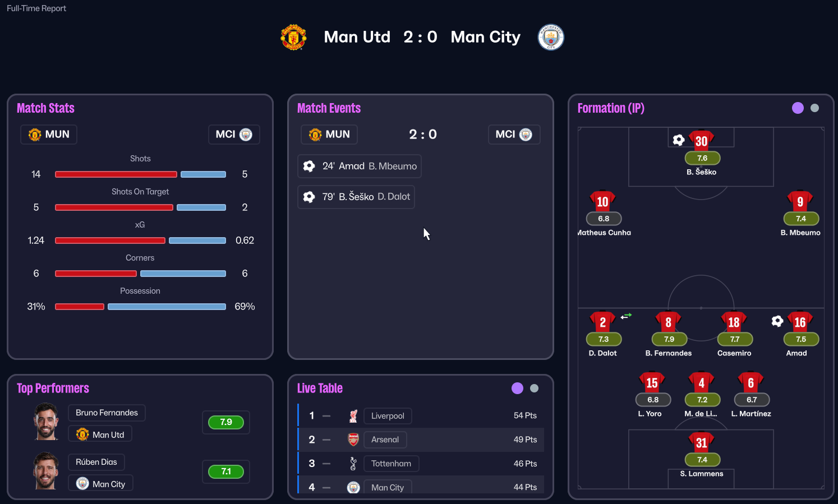The height and width of the screenshot is (504, 838).
Task: Click Rúben Dias player portrait
Action: pos(45,471)
